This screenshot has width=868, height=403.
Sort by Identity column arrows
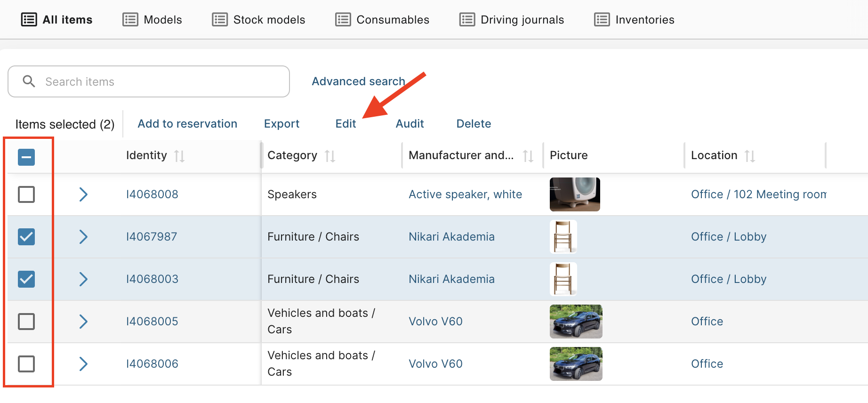pyautogui.click(x=179, y=156)
